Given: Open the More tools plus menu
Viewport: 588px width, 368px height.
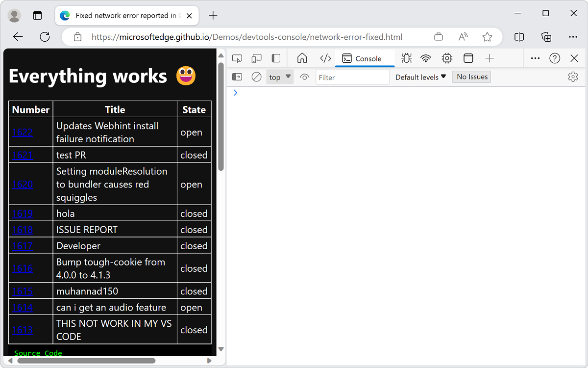Looking at the screenshot, I should [490, 58].
